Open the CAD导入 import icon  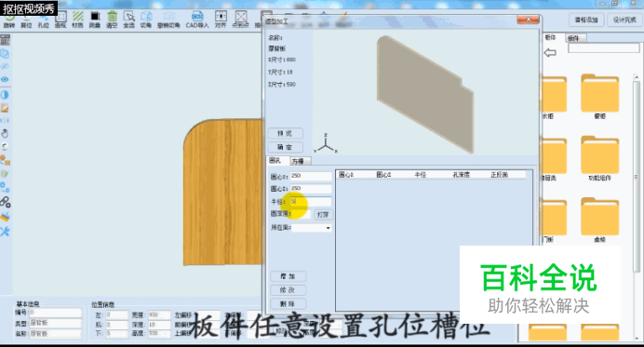click(197, 19)
